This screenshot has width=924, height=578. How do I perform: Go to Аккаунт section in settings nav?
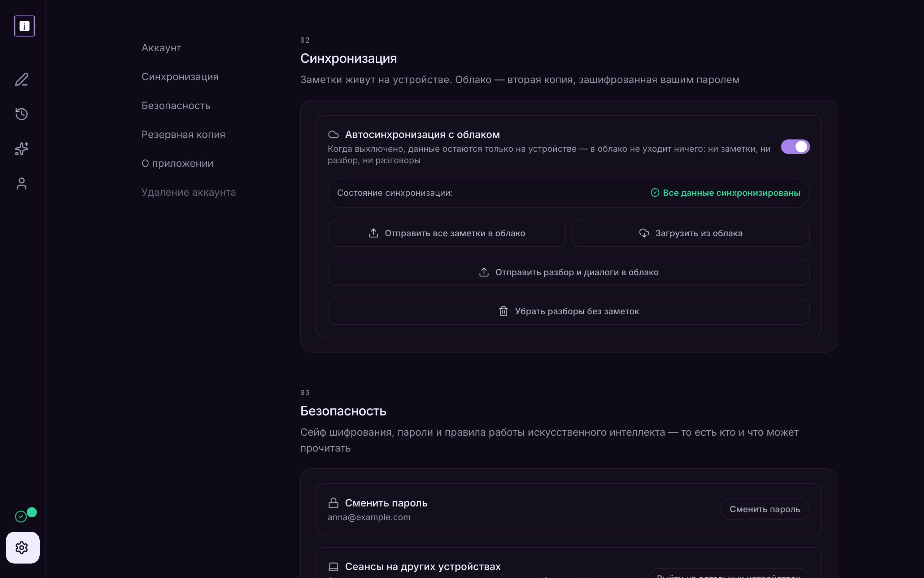161,48
